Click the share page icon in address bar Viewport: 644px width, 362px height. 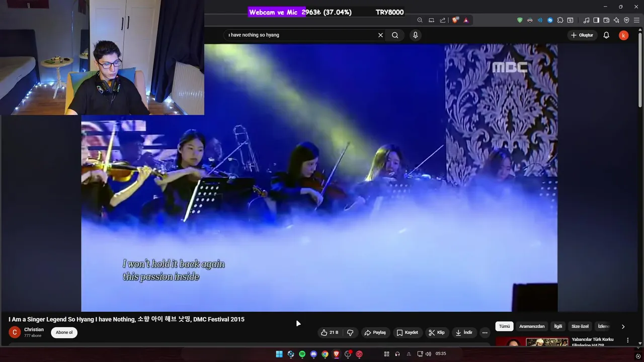[x=443, y=20]
